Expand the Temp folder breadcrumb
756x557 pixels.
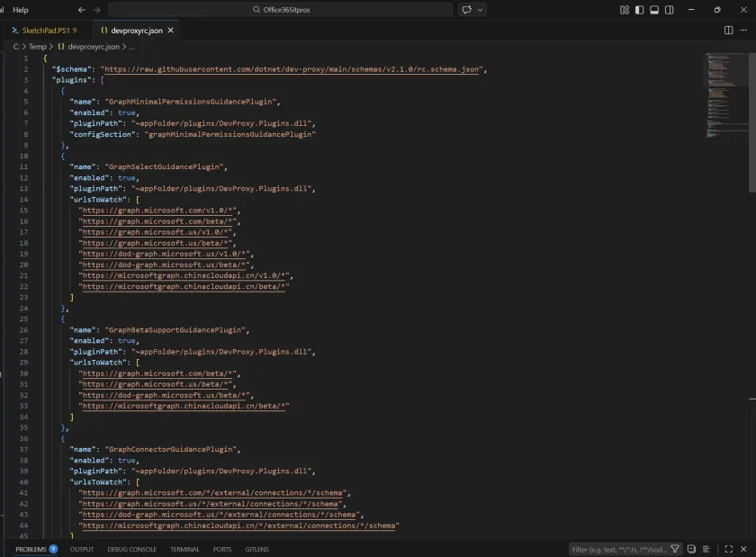pos(37,46)
